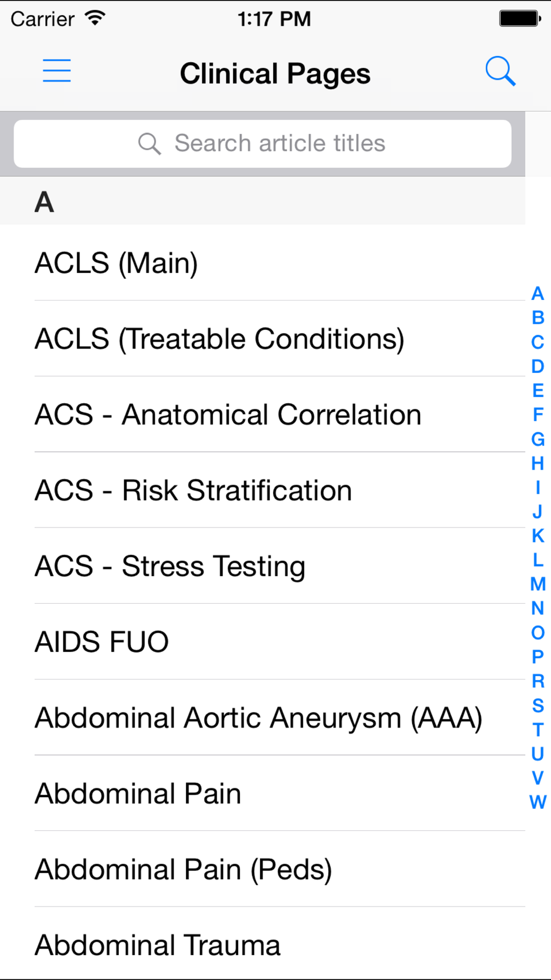
Task: Open ACS - Risk Stratification page
Action: (193, 490)
